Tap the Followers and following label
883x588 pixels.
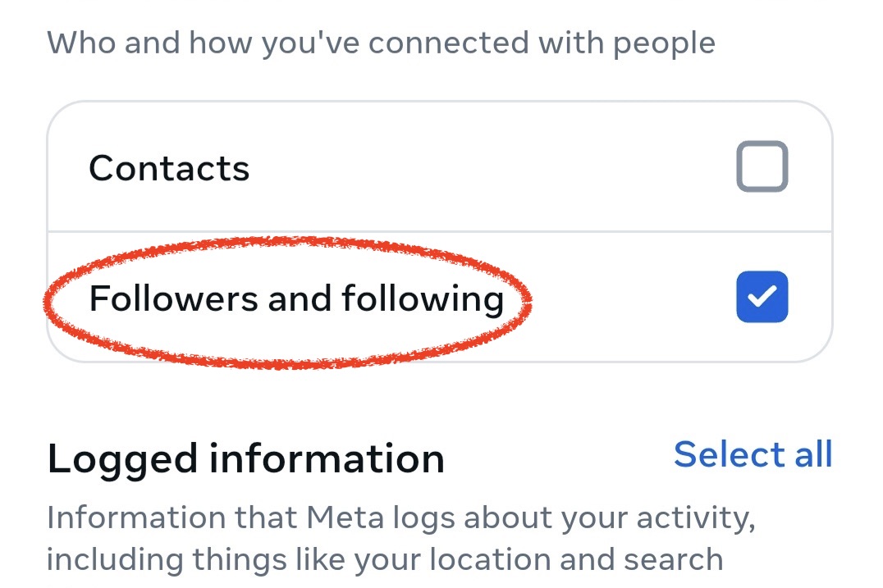(x=296, y=299)
